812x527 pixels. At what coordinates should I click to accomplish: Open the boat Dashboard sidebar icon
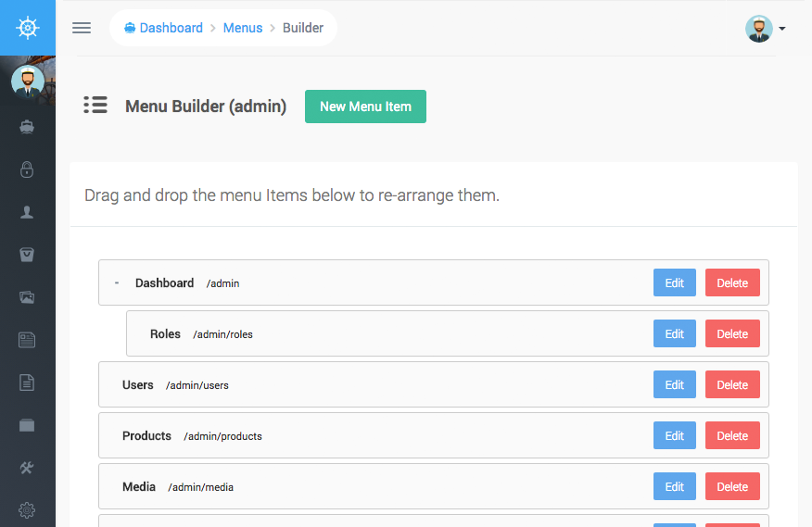pyautogui.click(x=27, y=127)
